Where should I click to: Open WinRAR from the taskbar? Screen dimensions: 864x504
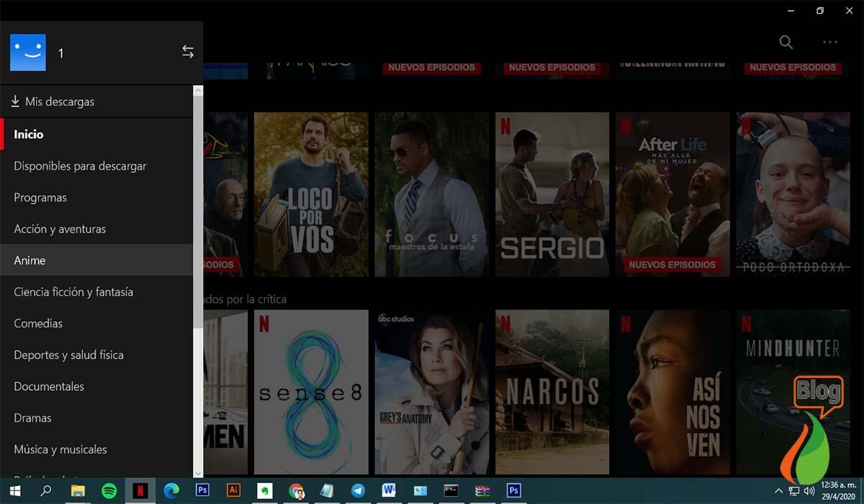point(482,491)
